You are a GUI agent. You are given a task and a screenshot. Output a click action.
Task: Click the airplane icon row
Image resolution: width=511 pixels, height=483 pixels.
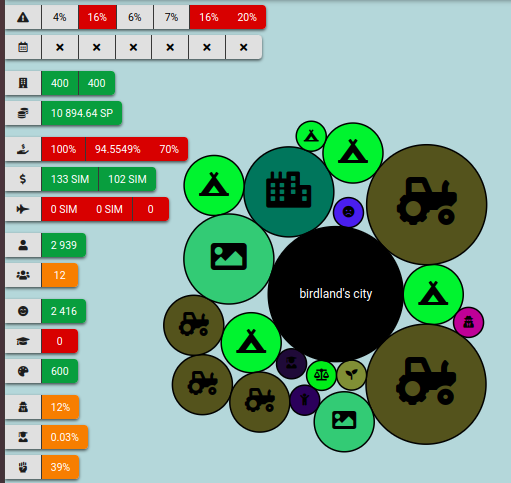(87, 209)
